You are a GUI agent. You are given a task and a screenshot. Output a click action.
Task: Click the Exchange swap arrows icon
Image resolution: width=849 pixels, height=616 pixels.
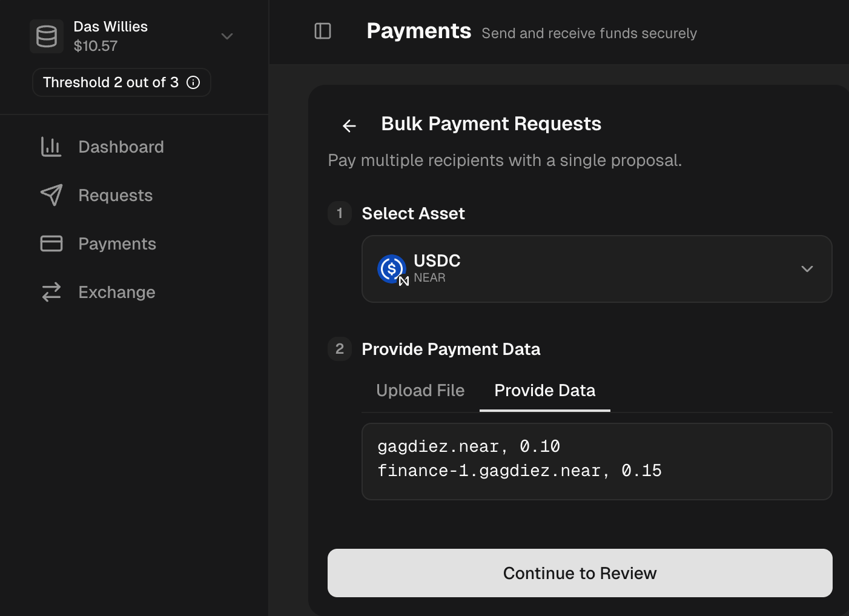[51, 292]
